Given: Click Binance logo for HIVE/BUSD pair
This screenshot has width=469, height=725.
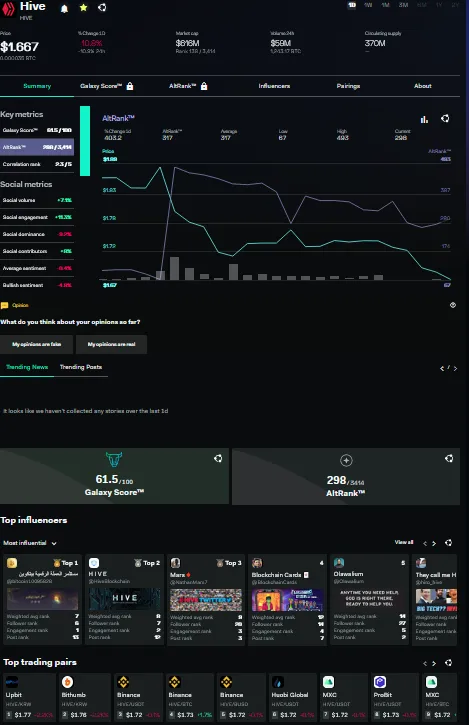Looking at the screenshot, I should click(226, 682).
